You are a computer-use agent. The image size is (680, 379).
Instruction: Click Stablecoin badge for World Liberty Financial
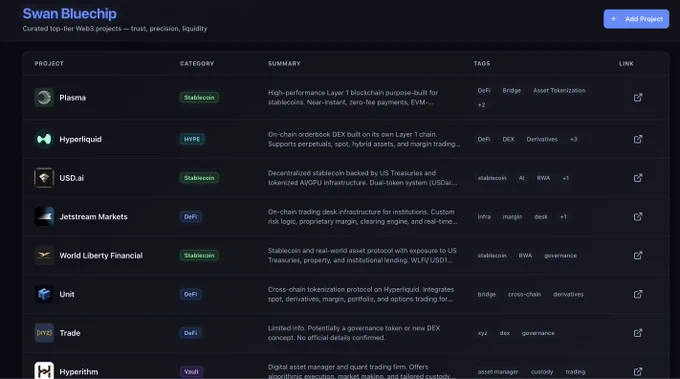pyautogui.click(x=199, y=255)
